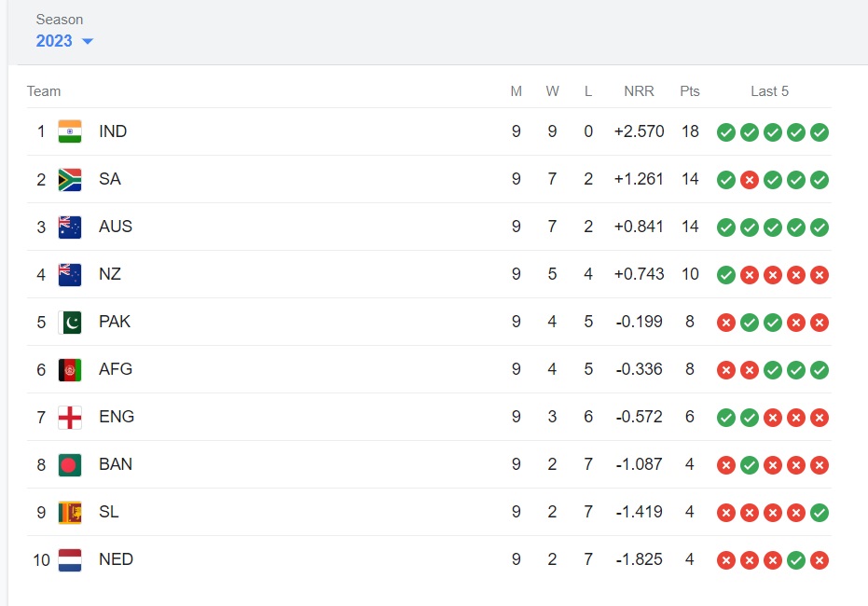Open the NZ team link
The image size is (868, 606).
pyautogui.click(x=110, y=274)
